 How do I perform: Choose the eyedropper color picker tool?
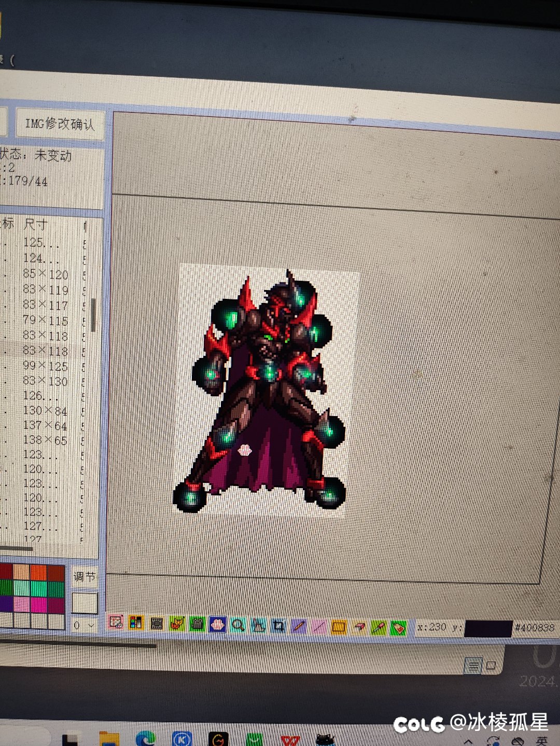(379, 628)
